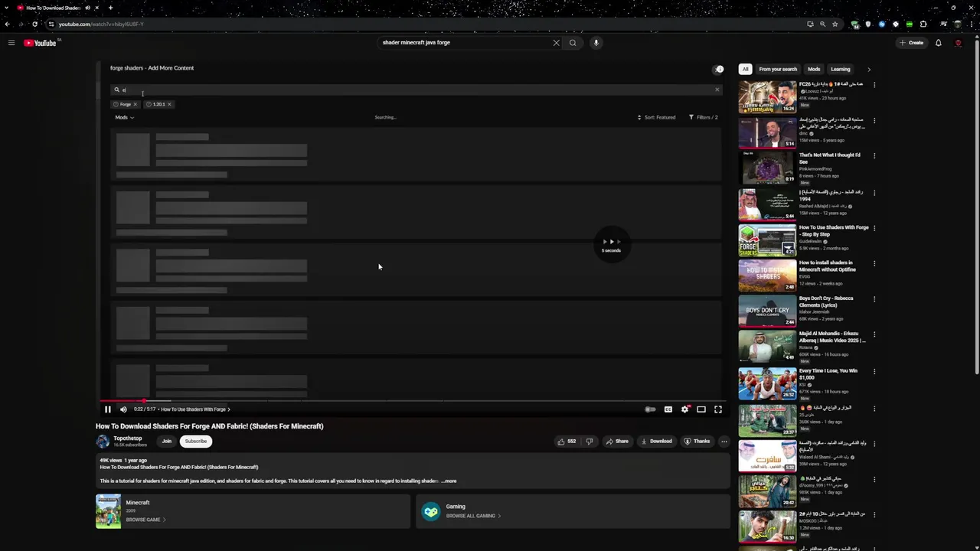Screen dimensions: 980x551
Task: Open the info card icon in video corner
Action: pos(719,69)
